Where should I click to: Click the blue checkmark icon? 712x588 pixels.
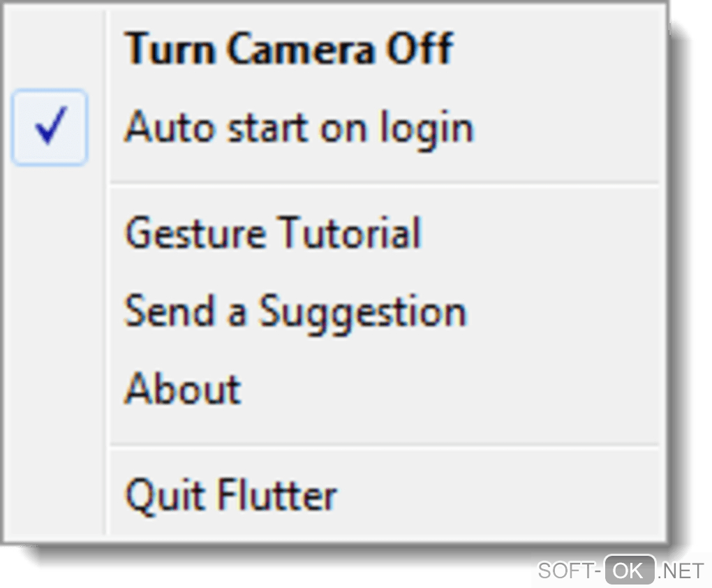click(50, 128)
